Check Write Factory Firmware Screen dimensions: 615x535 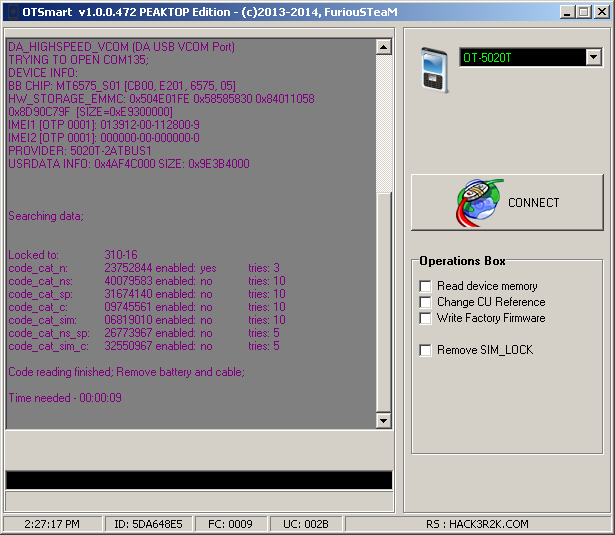(426, 318)
